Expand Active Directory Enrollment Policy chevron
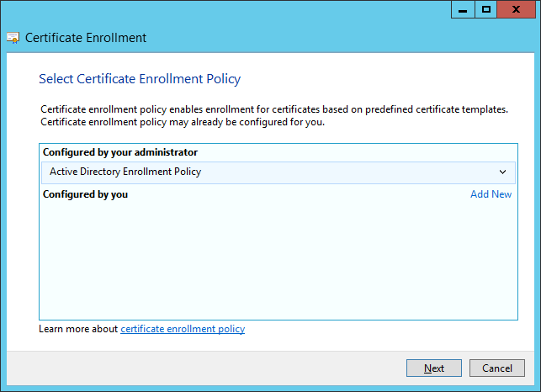Image resolution: width=541 pixels, height=392 pixels. (x=502, y=172)
